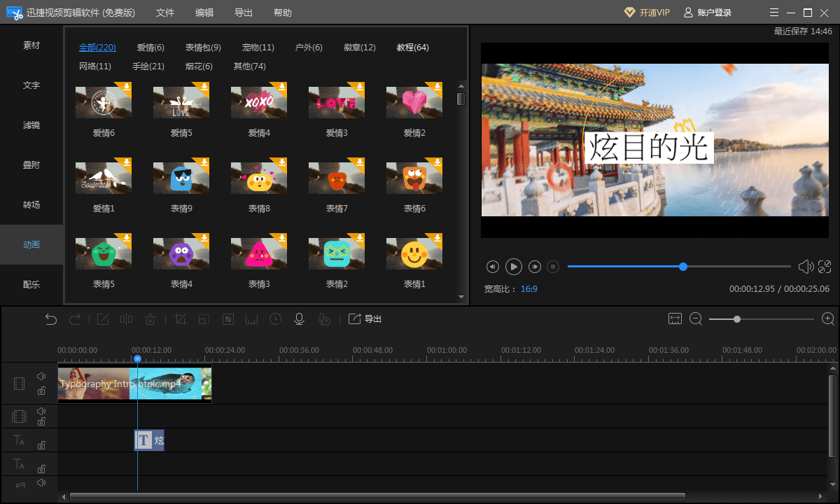Viewport: 840px width, 504px height.
Task: Select the crop tool icon
Action: click(x=179, y=319)
